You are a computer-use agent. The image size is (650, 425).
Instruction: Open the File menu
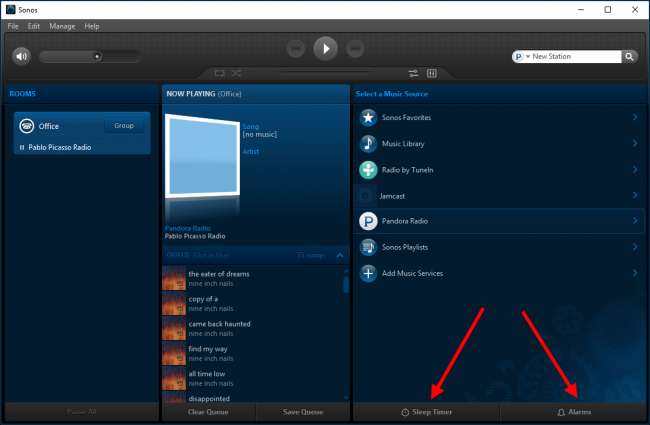13,26
